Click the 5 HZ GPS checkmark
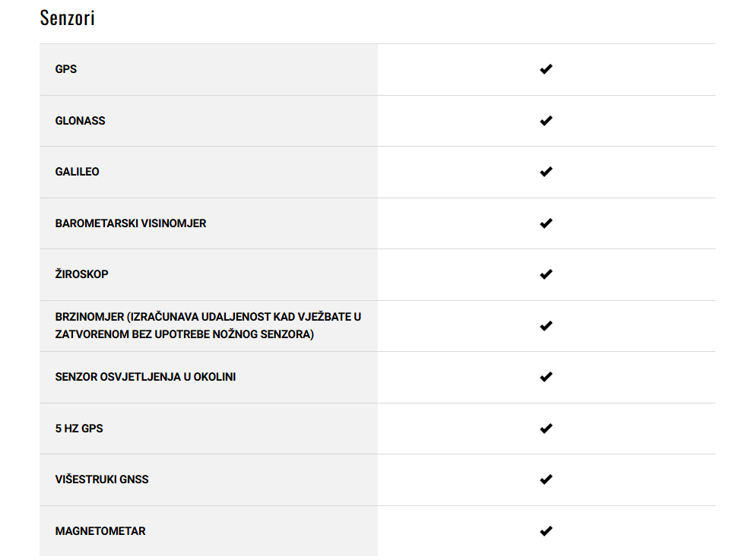Image resolution: width=739 pixels, height=560 pixels. pos(546,429)
